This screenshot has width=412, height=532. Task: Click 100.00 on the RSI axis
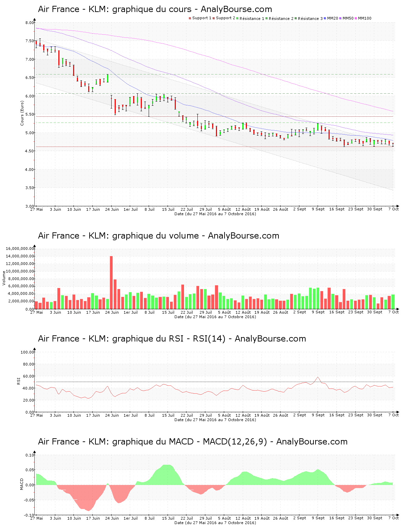pos(27,352)
